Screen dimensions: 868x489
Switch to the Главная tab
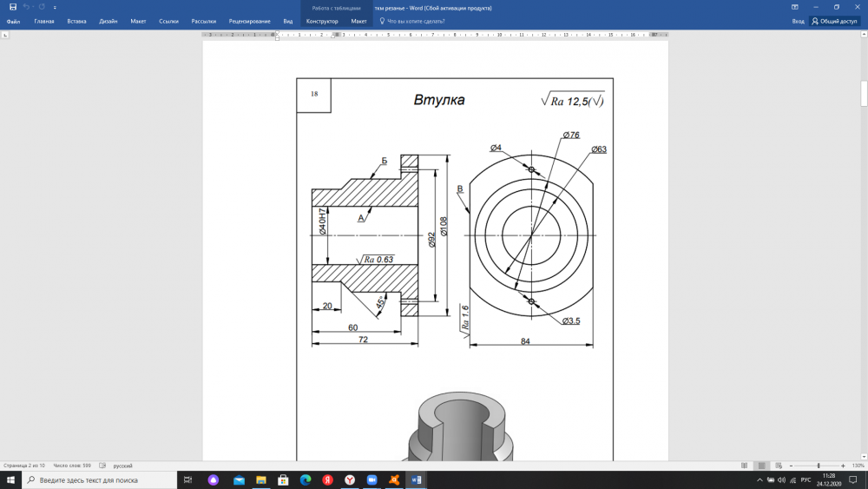click(44, 21)
